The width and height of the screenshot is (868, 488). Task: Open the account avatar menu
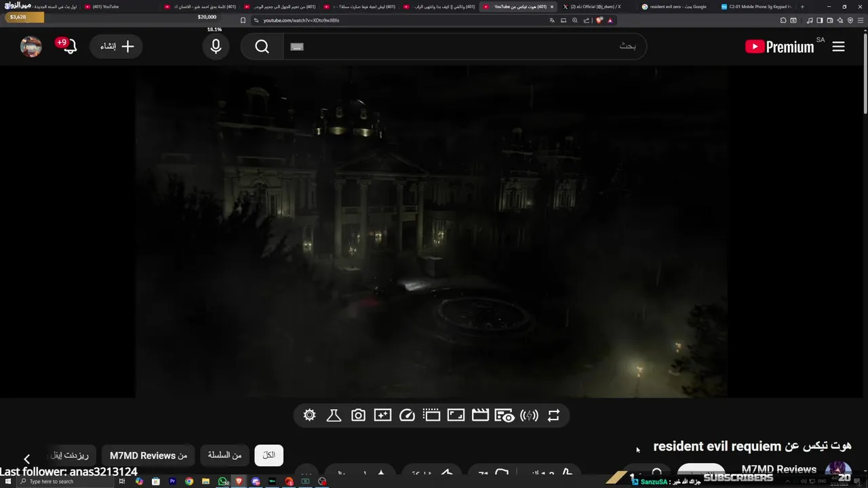tap(31, 46)
